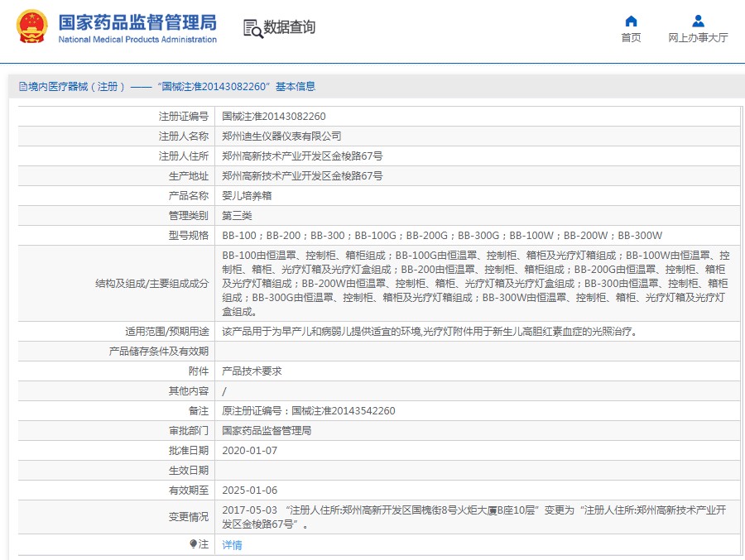This screenshot has height=560, width=745.
Task: Click the 结构及组成 description paragraph
Action: click(x=476, y=284)
